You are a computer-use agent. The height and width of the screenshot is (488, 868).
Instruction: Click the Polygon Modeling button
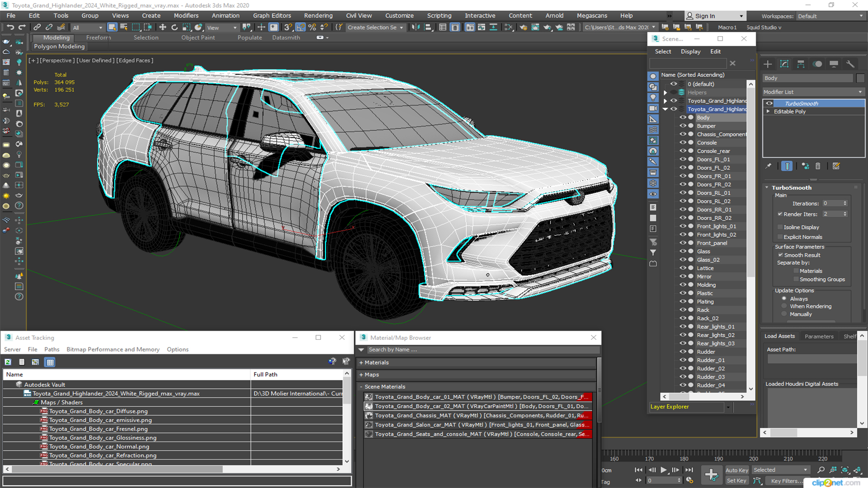point(59,47)
